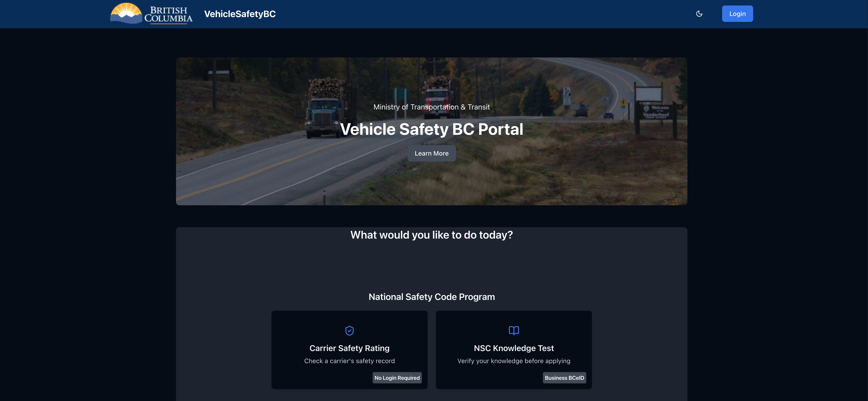The image size is (868, 401).
Task: Open the NSC Knowledge Test title link
Action: (513, 348)
